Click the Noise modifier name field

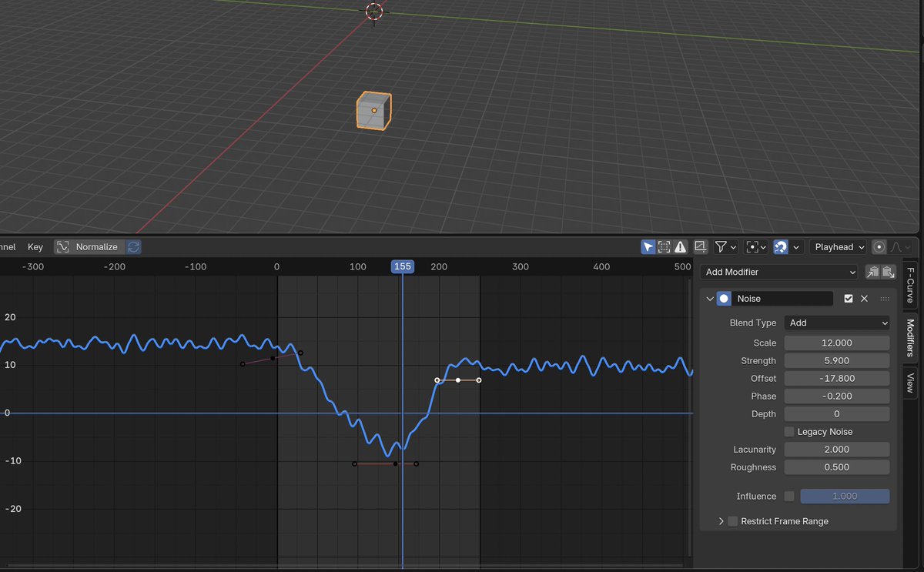[x=783, y=299]
